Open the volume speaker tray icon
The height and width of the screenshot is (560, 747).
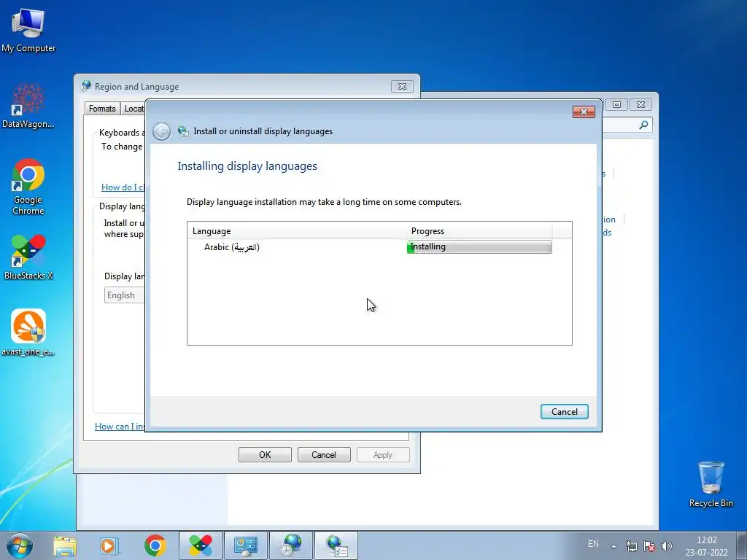tap(667, 546)
